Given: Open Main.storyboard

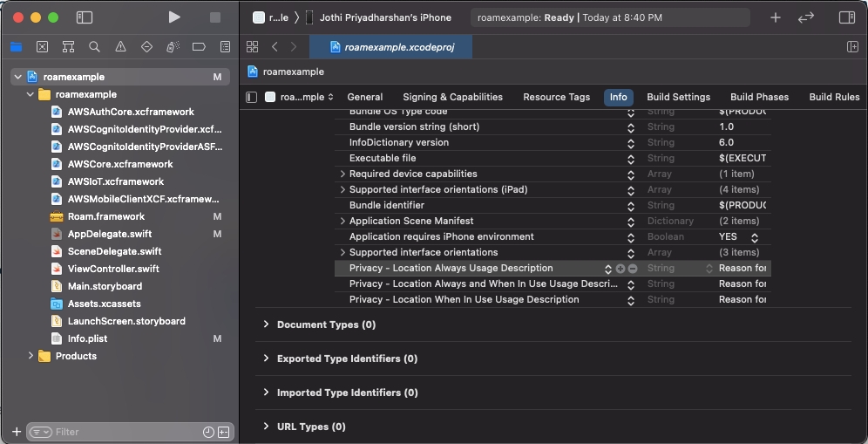Looking at the screenshot, I should click(105, 286).
